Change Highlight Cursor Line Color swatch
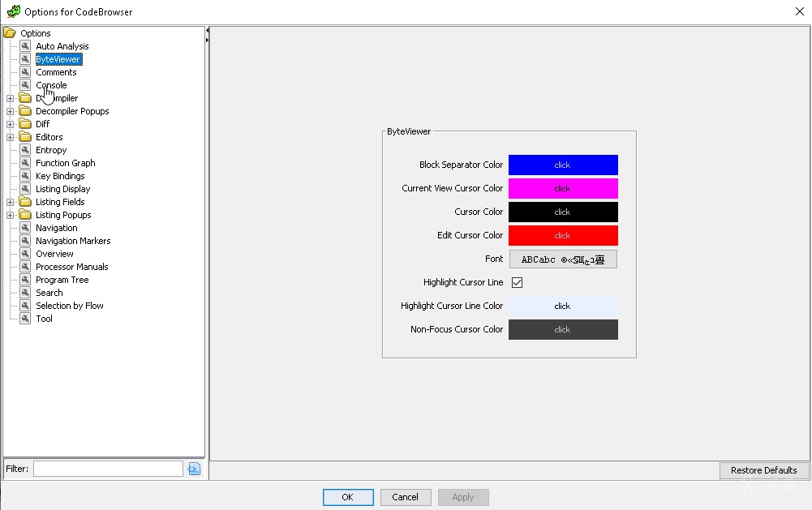The image size is (812, 510). pyautogui.click(x=563, y=306)
